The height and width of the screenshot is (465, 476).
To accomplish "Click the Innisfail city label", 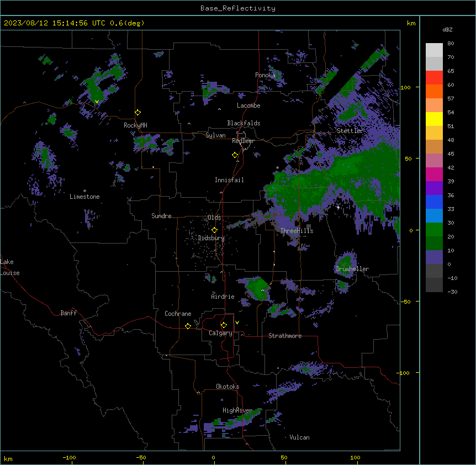I will [229, 180].
